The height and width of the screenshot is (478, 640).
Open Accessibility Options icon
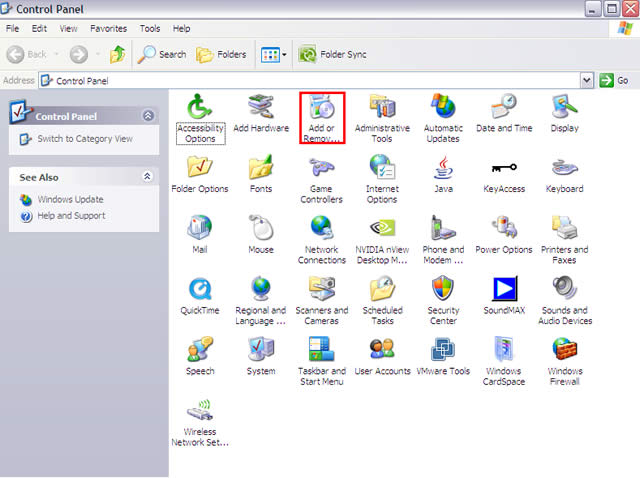tap(200, 118)
